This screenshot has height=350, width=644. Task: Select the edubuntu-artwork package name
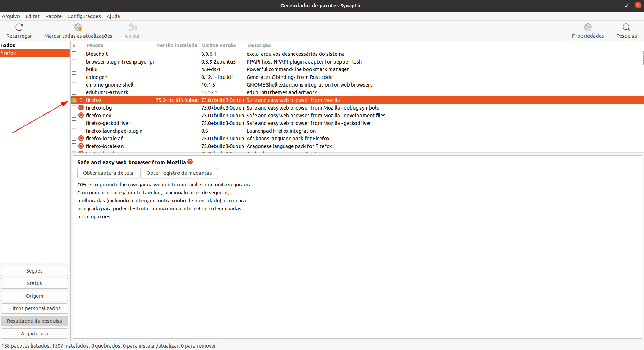click(107, 92)
